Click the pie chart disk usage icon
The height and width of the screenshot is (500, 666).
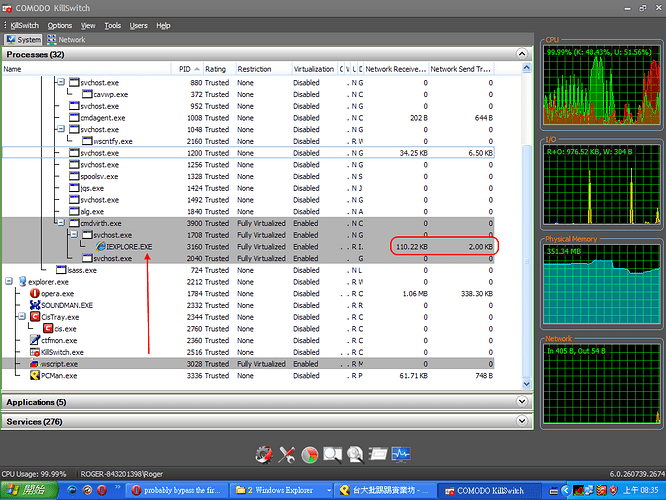[x=310, y=455]
